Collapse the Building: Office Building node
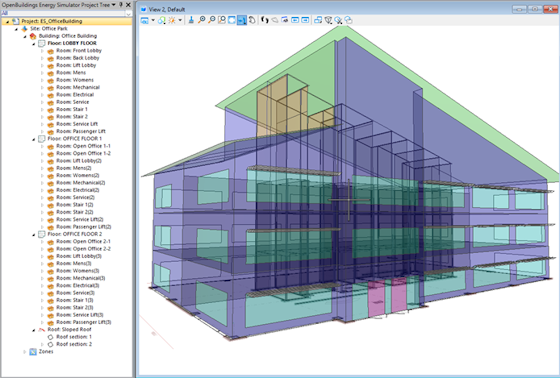Viewport: 560px width, 378px height. (25, 36)
